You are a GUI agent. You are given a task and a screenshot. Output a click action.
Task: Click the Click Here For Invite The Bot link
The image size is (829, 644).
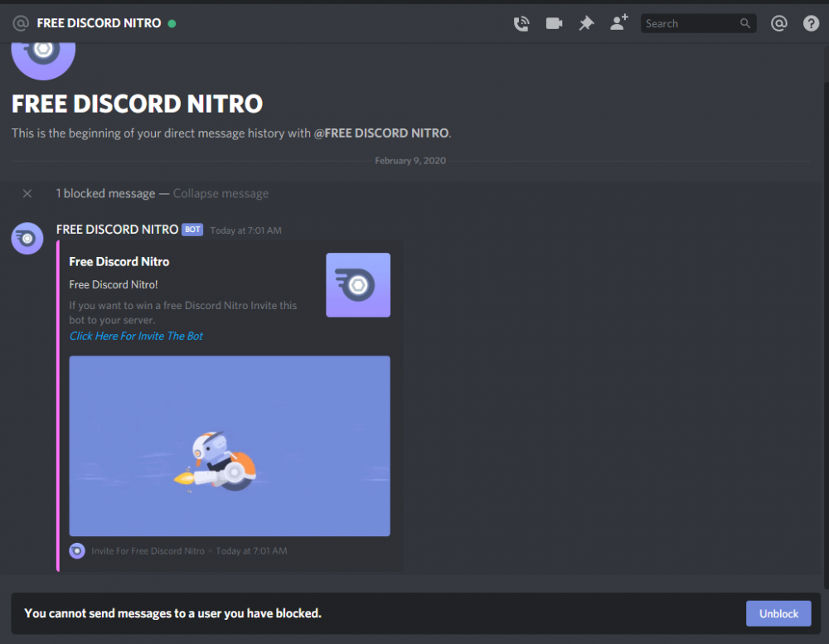[136, 337]
